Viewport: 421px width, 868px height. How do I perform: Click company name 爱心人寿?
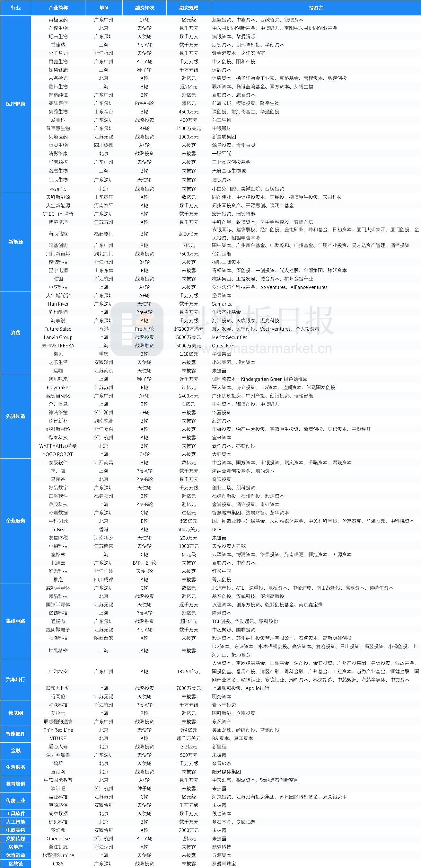pos(58,747)
